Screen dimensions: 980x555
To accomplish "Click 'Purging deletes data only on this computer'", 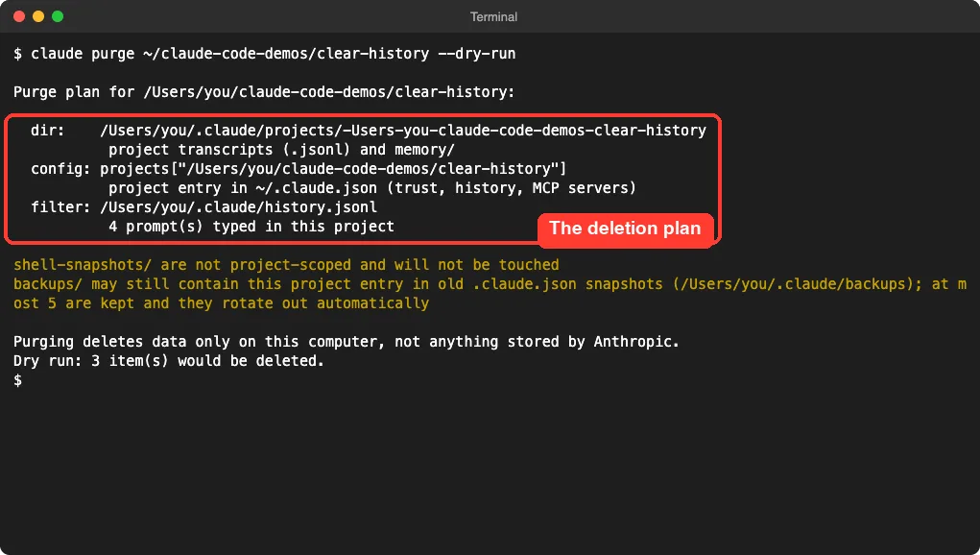I will click(347, 341).
